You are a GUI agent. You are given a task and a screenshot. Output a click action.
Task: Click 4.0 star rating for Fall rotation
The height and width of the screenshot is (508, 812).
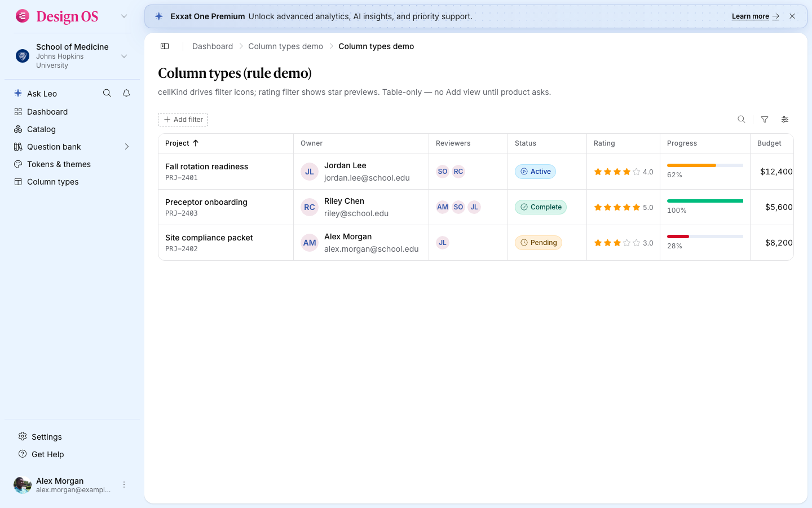[x=623, y=172]
